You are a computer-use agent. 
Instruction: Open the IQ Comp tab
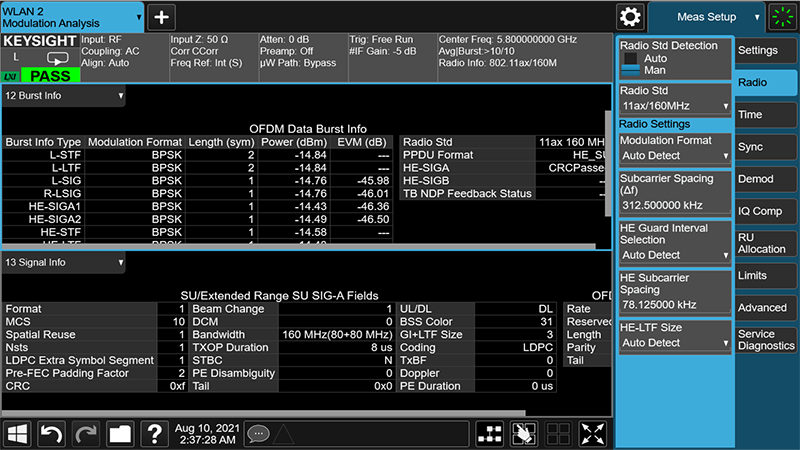766,211
